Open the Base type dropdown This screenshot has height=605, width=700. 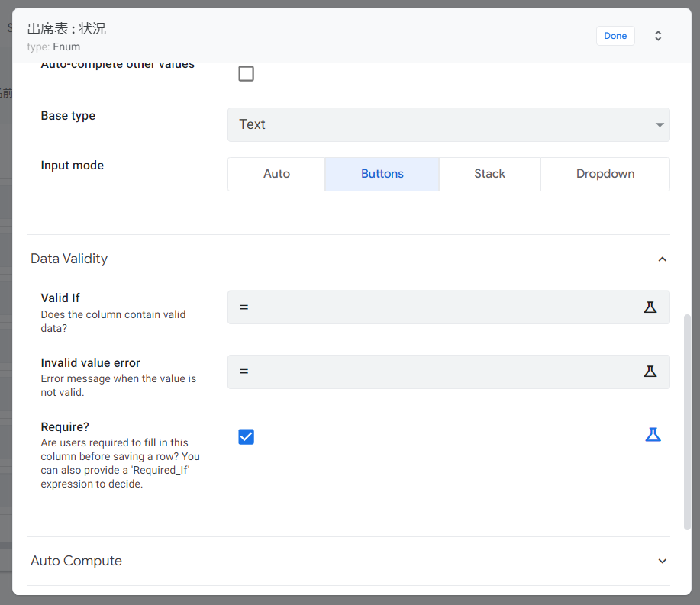(448, 124)
